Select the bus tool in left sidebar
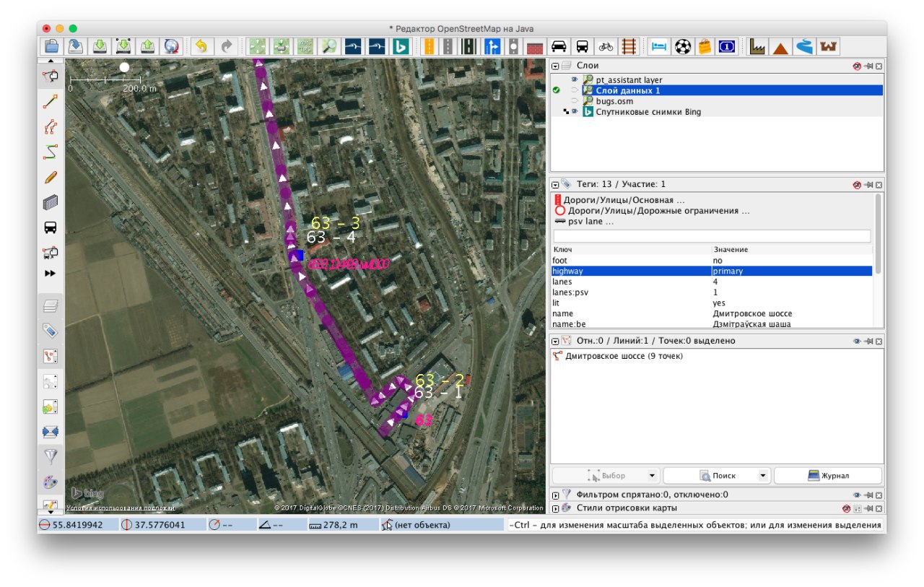 51,227
